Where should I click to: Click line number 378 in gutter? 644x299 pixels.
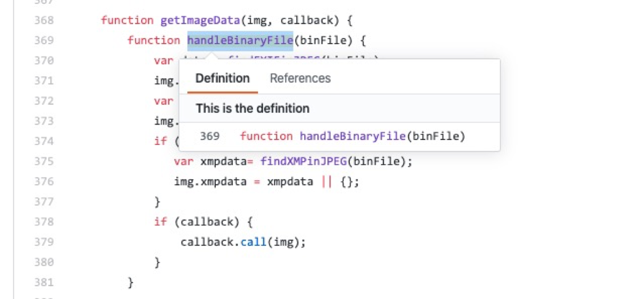pyautogui.click(x=43, y=222)
